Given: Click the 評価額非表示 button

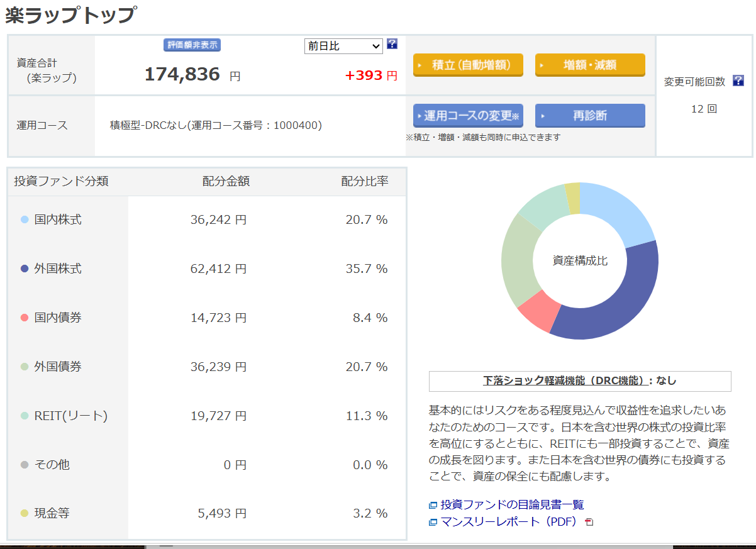Looking at the screenshot, I should 192,45.
